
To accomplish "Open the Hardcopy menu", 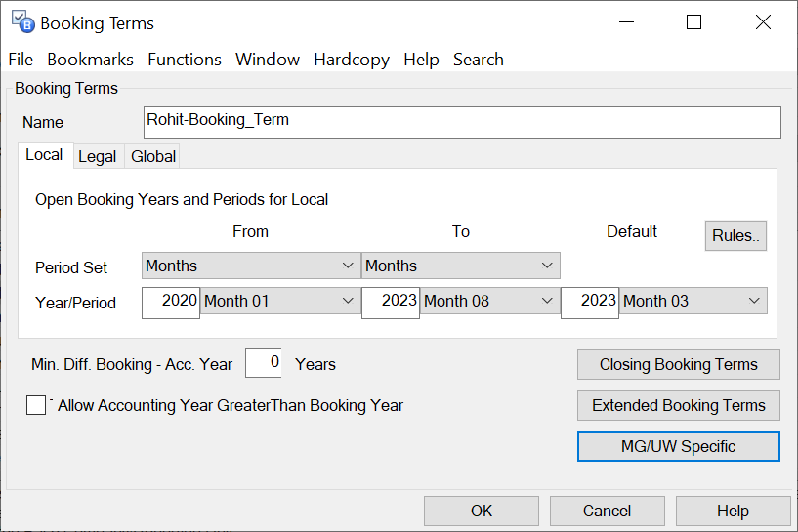I will [x=352, y=60].
